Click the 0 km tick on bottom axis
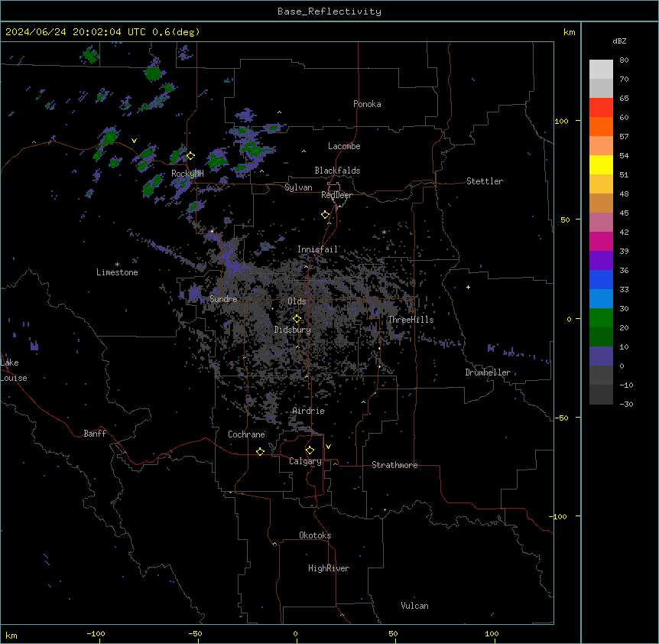The image size is (659, 644). click(x=295, y=634)
